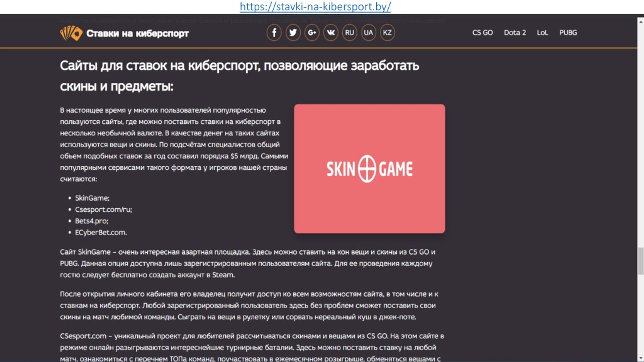The height and width of the screenshot is (362, 644).
Task: Open the Ставки на киберспорт home title
Action: pos(137,33)
